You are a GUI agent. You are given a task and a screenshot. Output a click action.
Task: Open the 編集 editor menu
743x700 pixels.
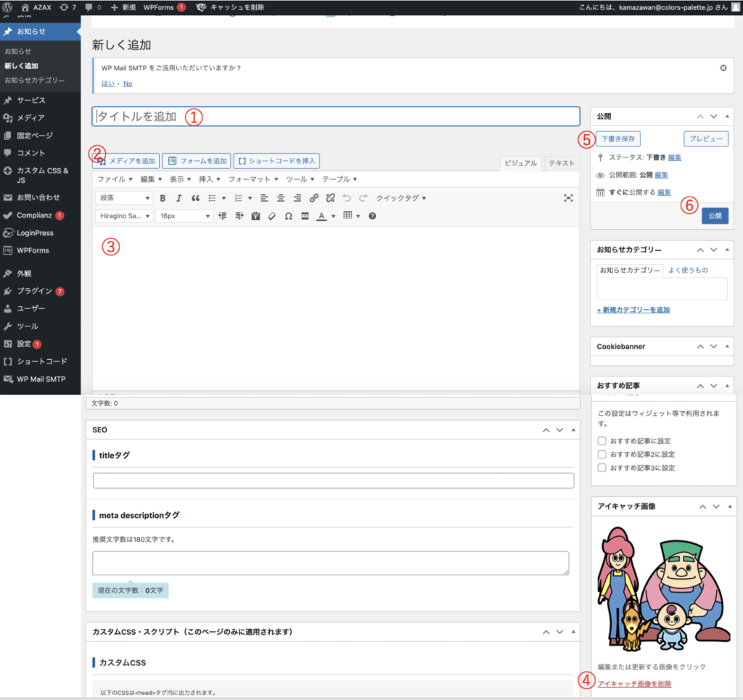click(x=151, y=179)
